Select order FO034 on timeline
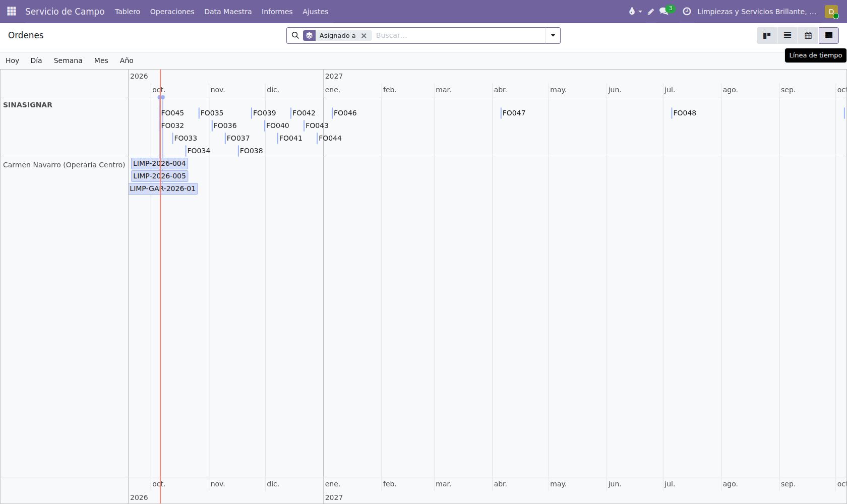This screenshot has width=847, height=504. click(199, 151)
